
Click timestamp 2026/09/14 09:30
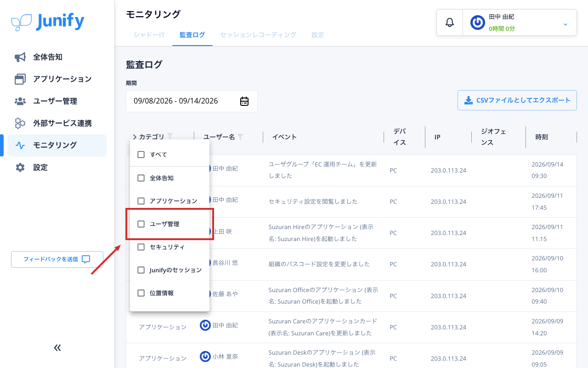(547, 170)
